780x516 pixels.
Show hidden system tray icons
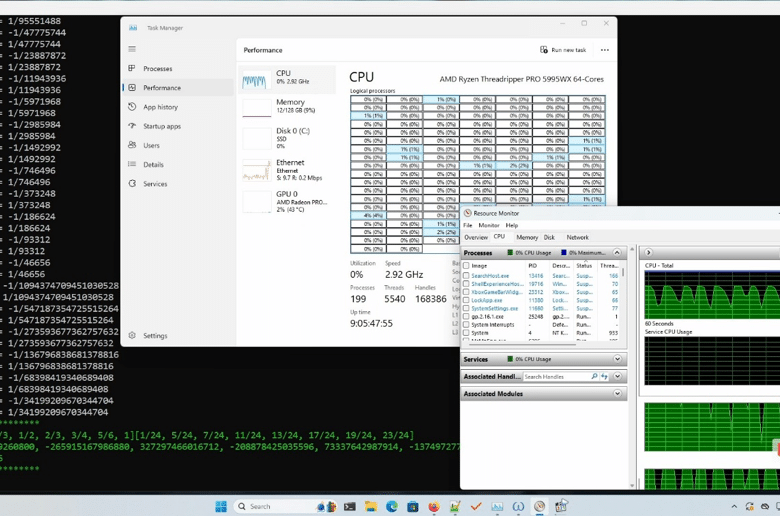pos(734,507)
